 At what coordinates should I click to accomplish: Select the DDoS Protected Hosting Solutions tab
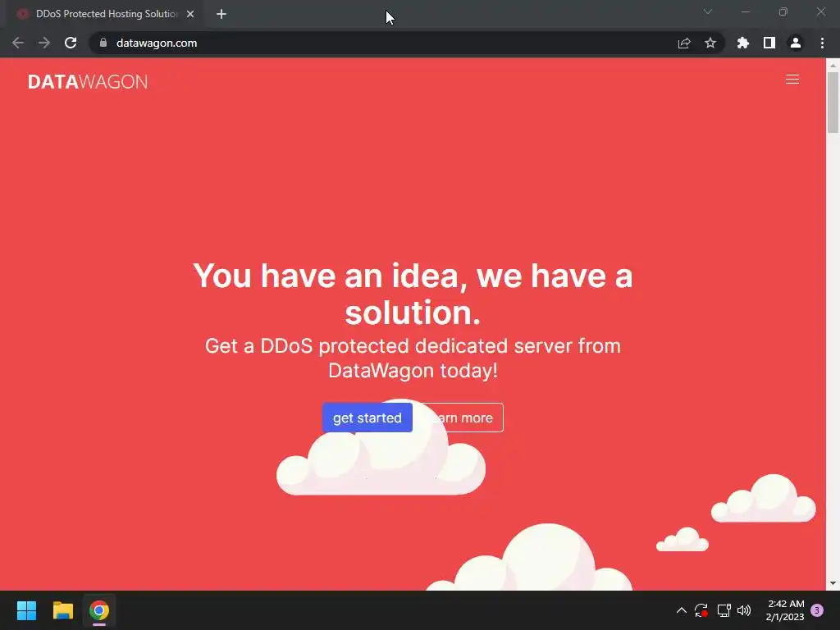coord(104,14)
